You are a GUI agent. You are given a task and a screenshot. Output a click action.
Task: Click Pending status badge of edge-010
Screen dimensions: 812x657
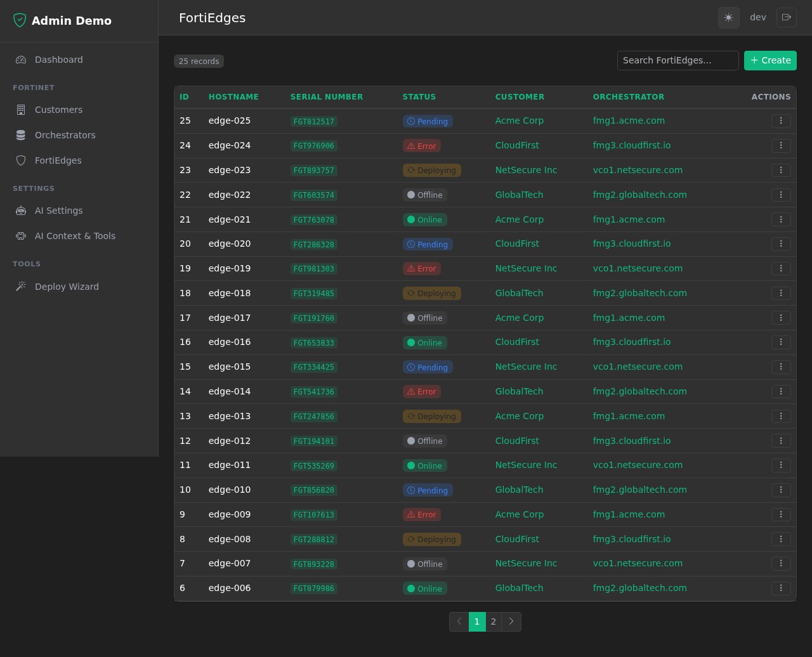[428, 490]
